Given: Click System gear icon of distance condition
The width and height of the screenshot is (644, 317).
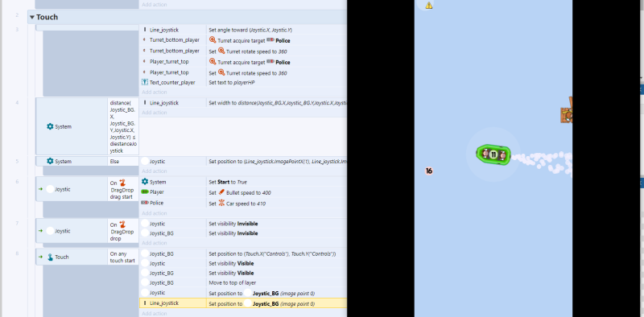Looking at the screenshot, I should click(x=50, y=126).
